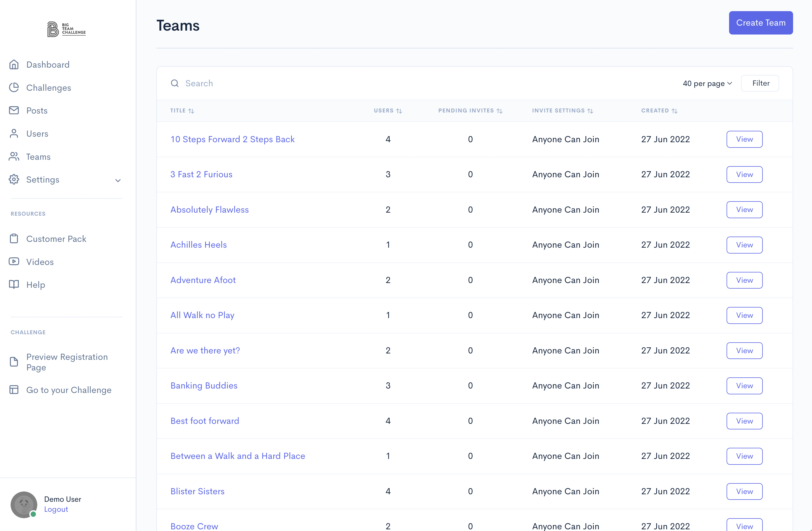Open the Booze Crew team link
This screenshot has width=812, height=531.
194,526
